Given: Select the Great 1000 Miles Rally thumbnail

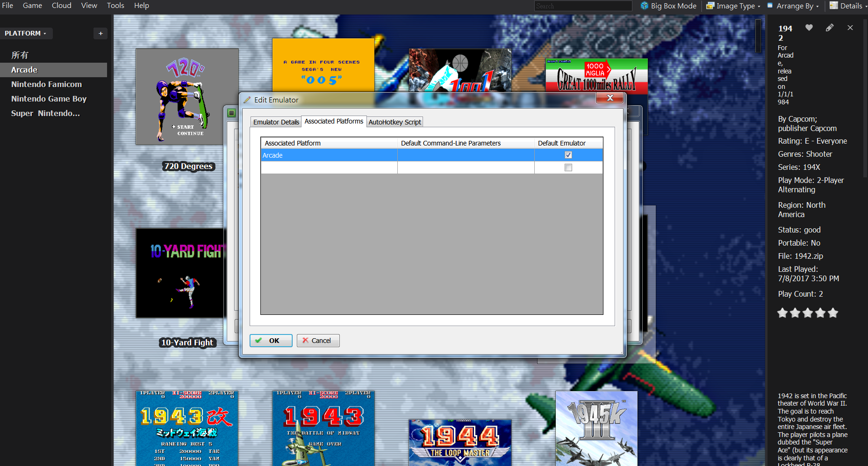Looking at the screenshot, I should [x=596, y=75].
